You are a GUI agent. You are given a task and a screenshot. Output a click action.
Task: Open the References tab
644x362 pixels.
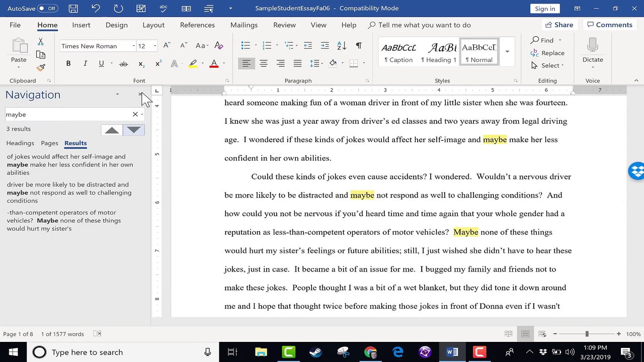(x=197, y=25)
